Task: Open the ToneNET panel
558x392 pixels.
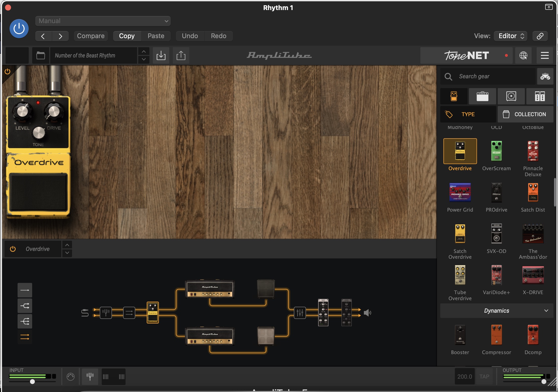Action: pyautogui.click(x=466, y=55)
